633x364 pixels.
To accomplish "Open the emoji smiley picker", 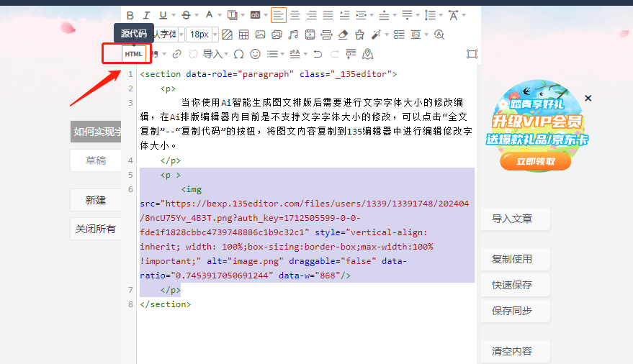I will click(255, 54).
